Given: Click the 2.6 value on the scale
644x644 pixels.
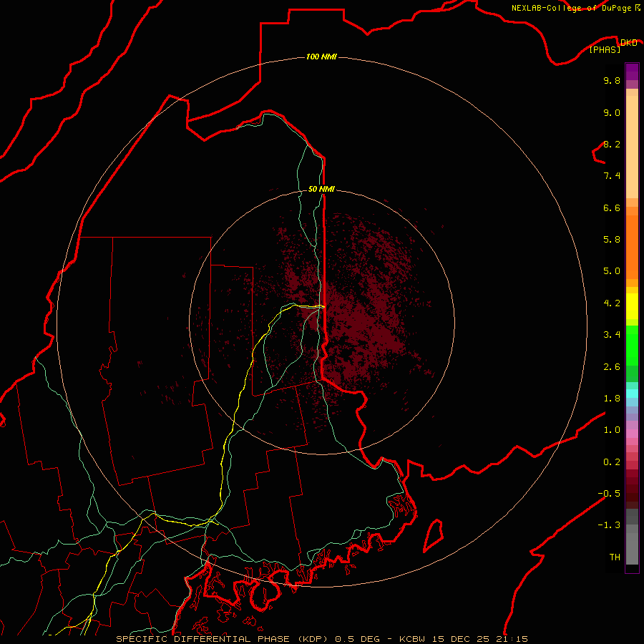Looking at the screenshot, I should tap(612, 367).
